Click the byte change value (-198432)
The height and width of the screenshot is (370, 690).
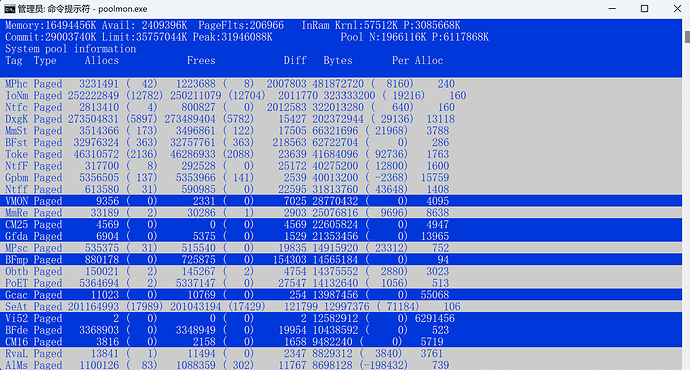pyautogui.click(x=384, y=365)
